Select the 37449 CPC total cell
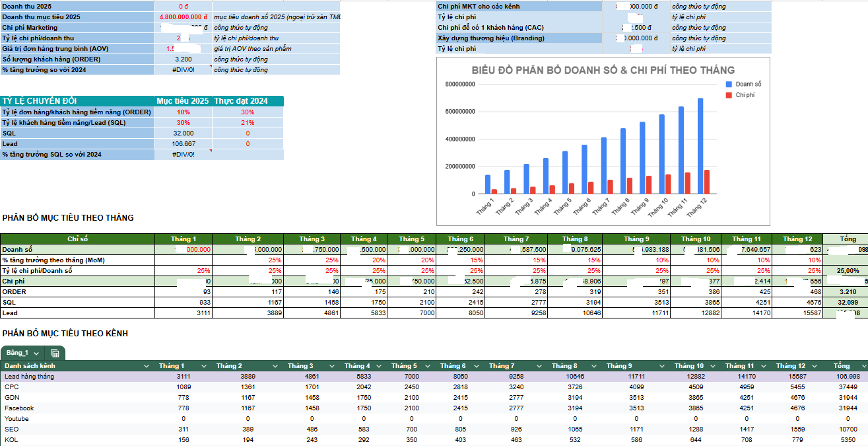 (x=848, y=387)
